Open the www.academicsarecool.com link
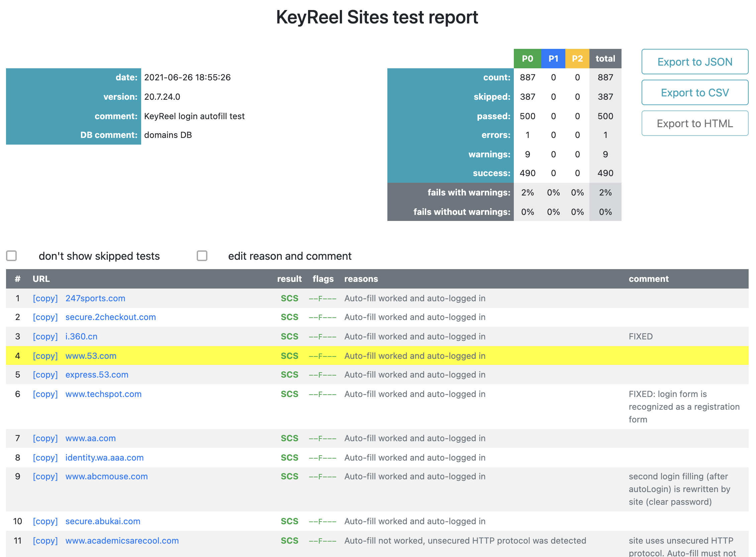This screenshot has width=756, height=557. [x=122, y=541]
